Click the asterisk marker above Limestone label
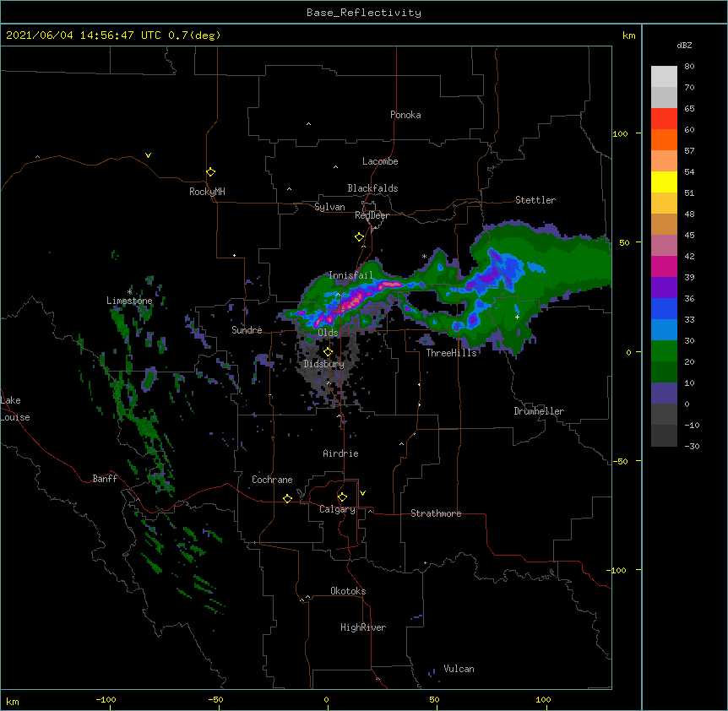 tap(129, 291)
